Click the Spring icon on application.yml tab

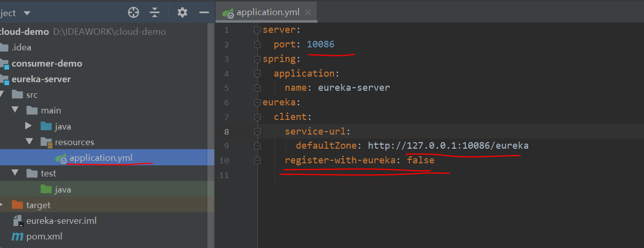click(x=228, y=13)
